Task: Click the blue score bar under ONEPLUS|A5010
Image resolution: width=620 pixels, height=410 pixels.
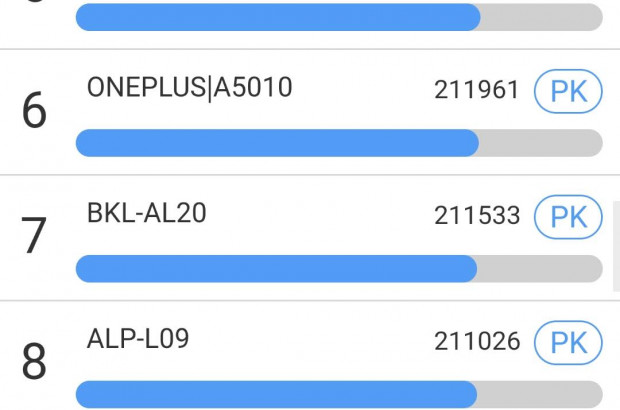Action: coord(277,143)
